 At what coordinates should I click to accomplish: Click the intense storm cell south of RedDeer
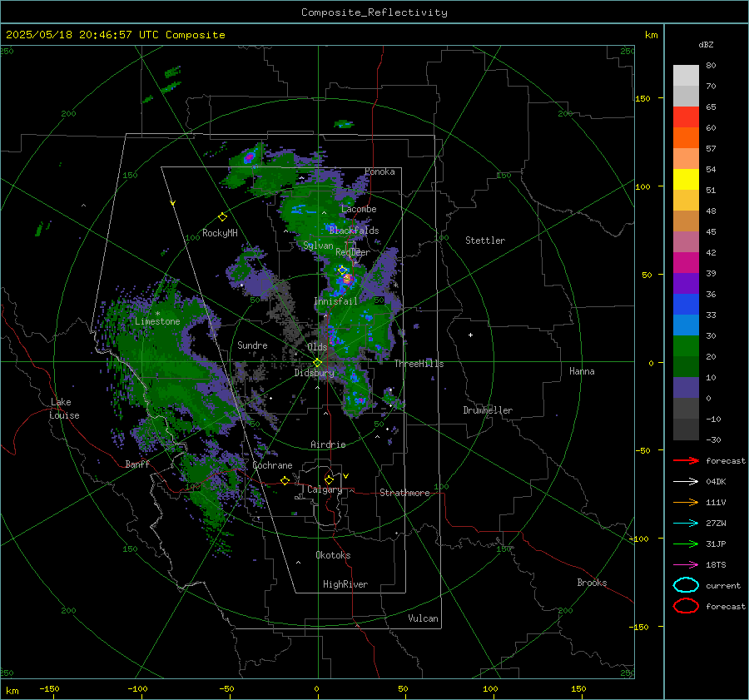tap(348, 279)
